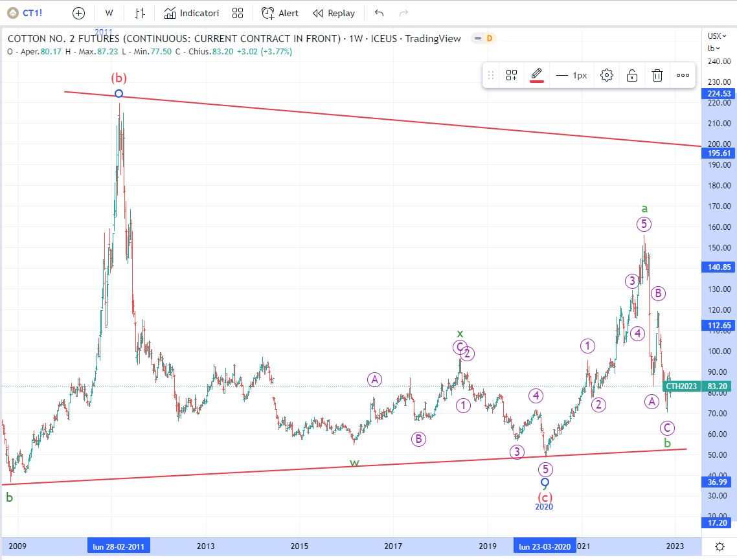Open the USX currency dropdown
Image resolution: width=737 pixels, height=560 pixels.
point(717,36)
